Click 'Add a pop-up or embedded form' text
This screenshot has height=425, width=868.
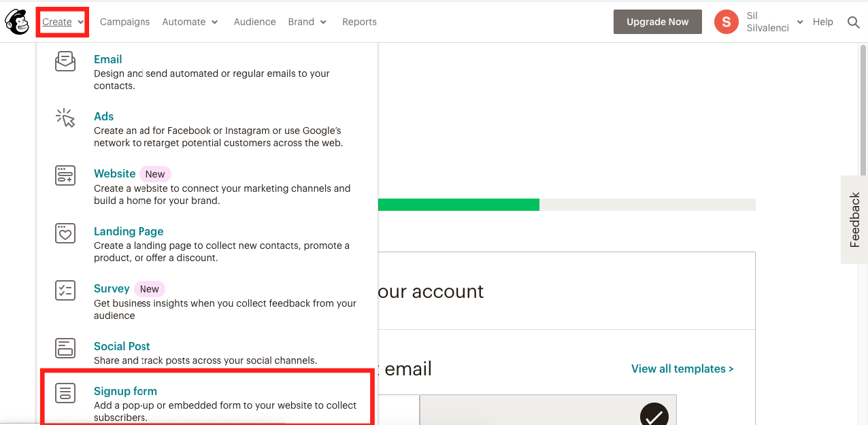pos(225,411)
